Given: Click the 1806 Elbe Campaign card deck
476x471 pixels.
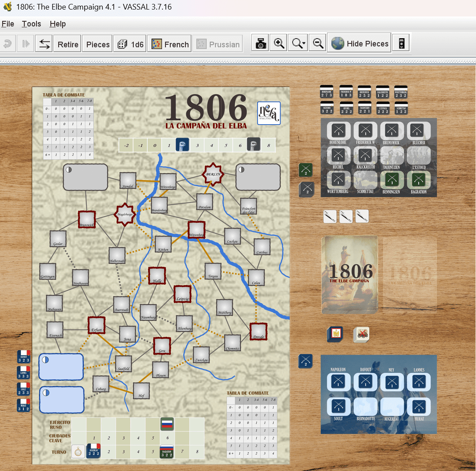Looking at the screenshot, I should tap(350, 274).
